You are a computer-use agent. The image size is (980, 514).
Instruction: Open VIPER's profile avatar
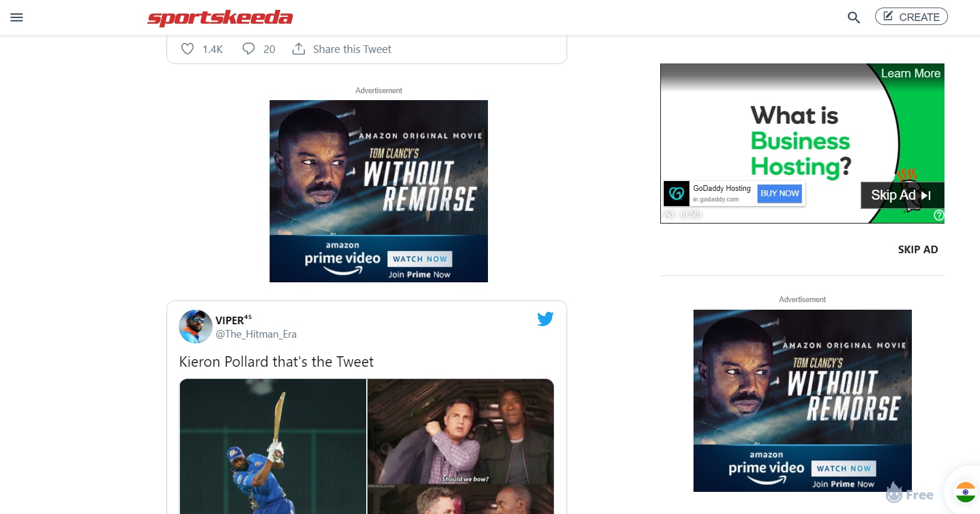pos(196,327)
